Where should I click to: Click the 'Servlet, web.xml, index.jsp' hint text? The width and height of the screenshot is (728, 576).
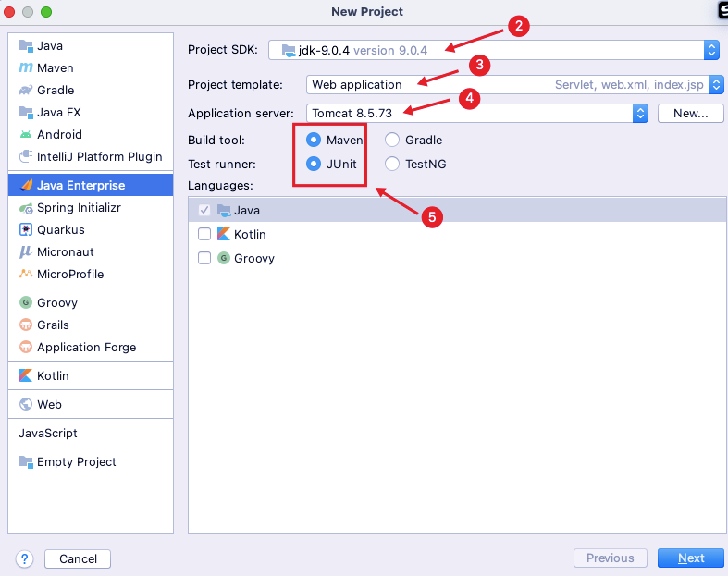pos(629,85)
